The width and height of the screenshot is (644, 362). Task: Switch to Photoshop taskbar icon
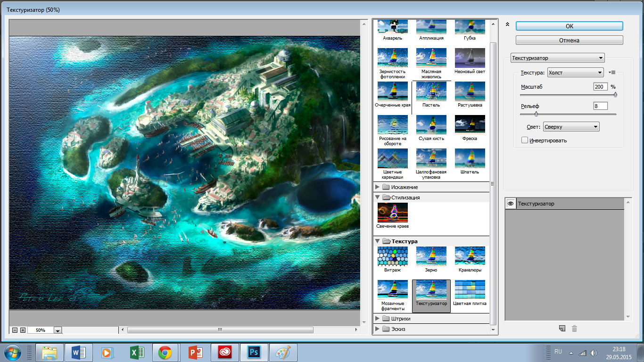pos(254,353)
